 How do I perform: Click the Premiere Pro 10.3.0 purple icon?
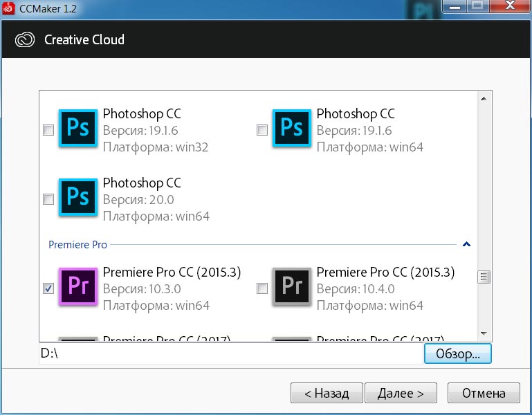tap(78, 287)
